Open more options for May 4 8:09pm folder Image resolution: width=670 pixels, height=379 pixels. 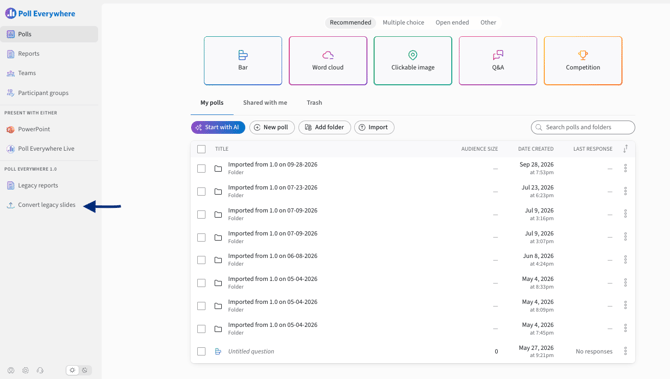(x=625, y=306)
